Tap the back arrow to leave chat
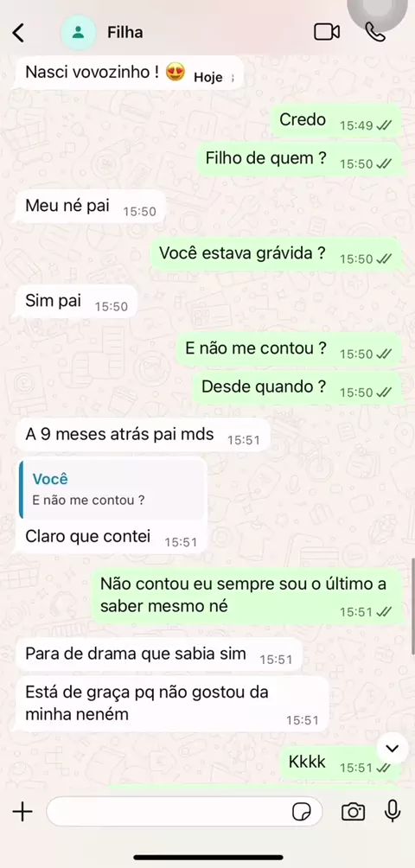The width and height of the screenshot is (415, 868). 18,33
